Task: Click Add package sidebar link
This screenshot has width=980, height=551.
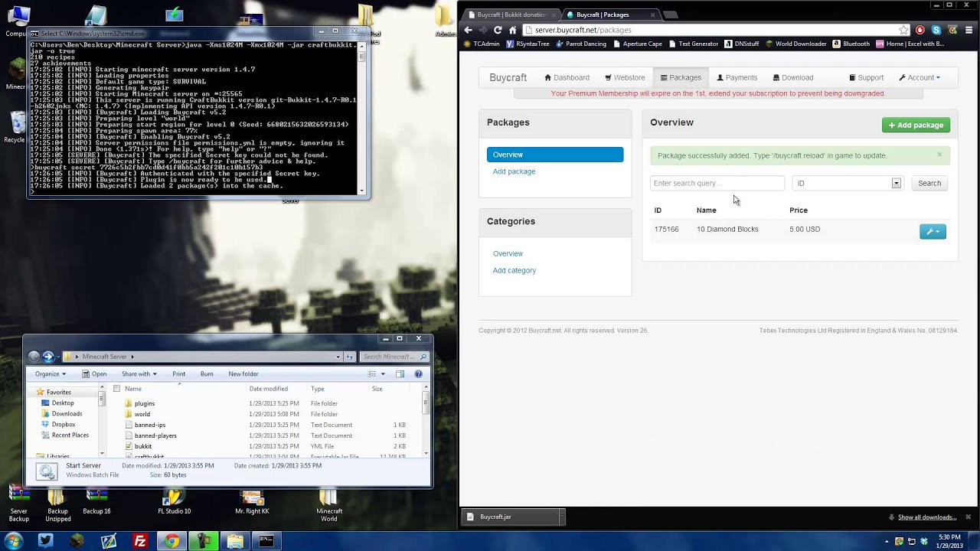Action: (514, 171)
